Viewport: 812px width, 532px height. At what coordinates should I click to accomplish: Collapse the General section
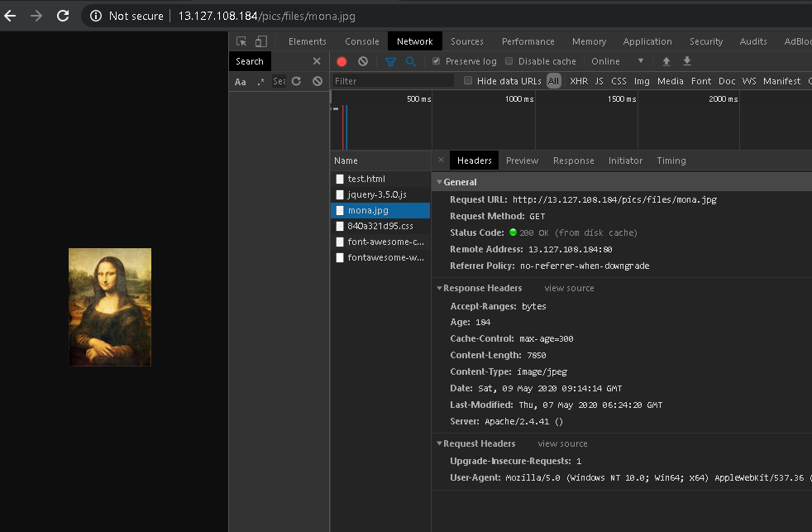click(x=439, y=182)
